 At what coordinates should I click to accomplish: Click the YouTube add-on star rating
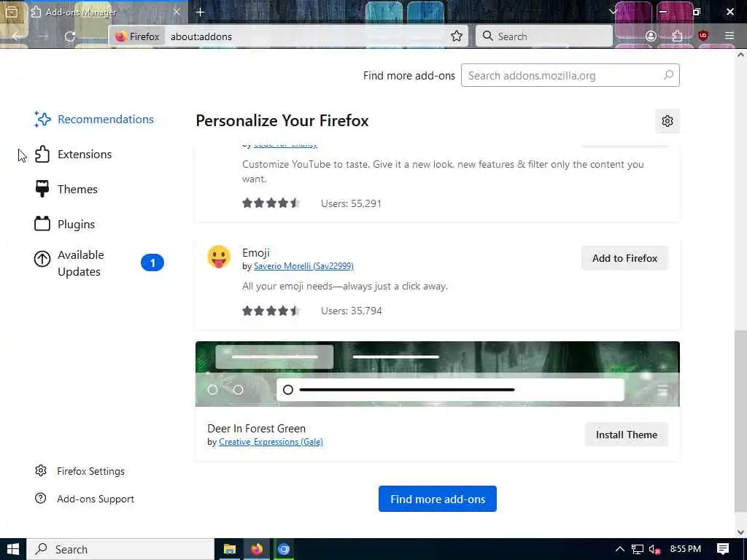coord(271,203)
